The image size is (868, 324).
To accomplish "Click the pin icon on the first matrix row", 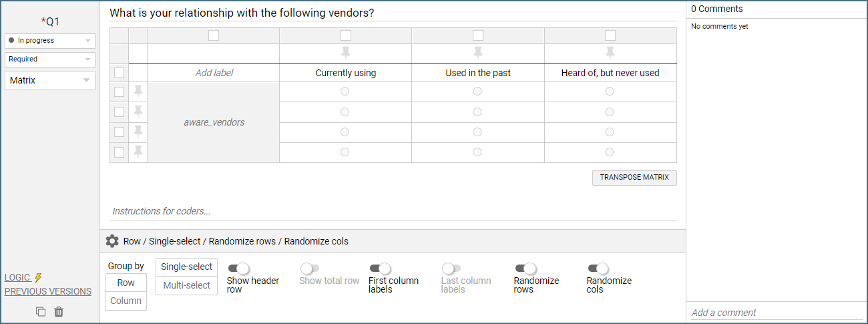I will click(138, 92).
